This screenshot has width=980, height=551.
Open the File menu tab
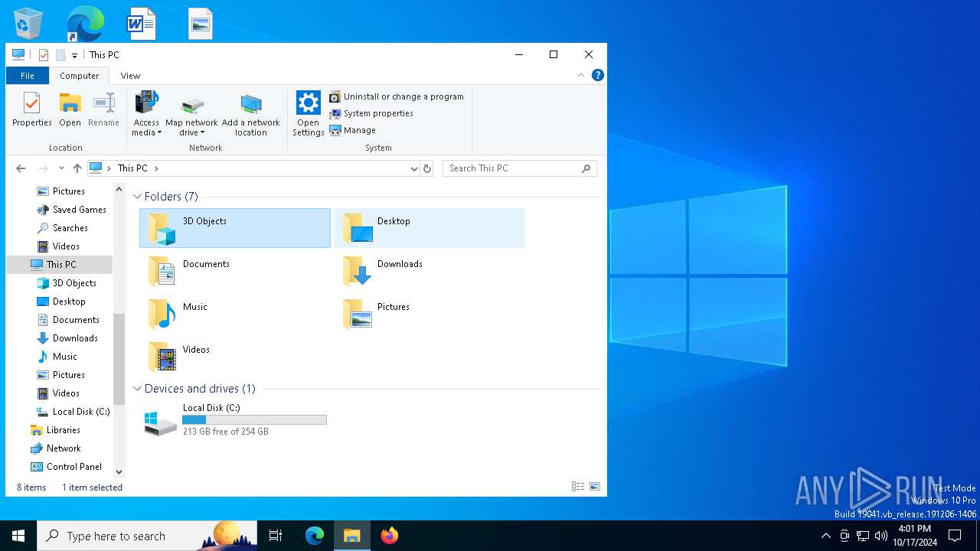[28, 76]
